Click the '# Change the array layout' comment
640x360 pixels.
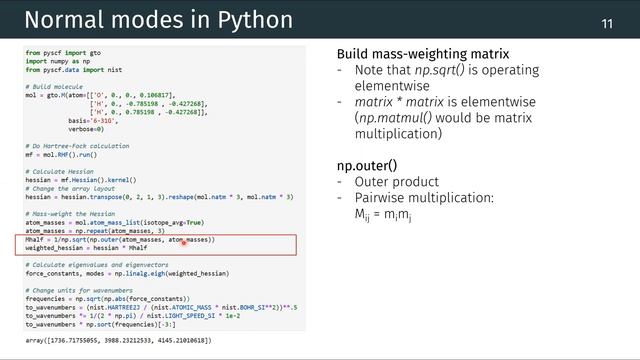70,189
